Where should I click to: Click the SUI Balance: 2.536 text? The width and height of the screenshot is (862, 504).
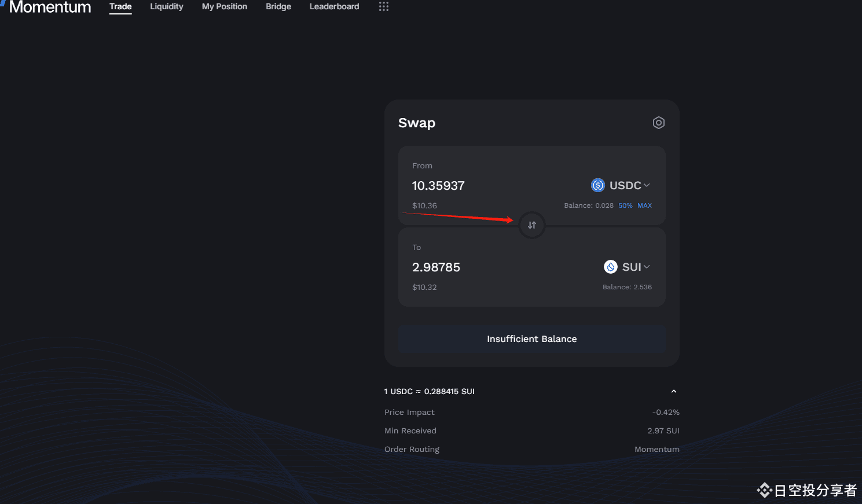point(627,287)
